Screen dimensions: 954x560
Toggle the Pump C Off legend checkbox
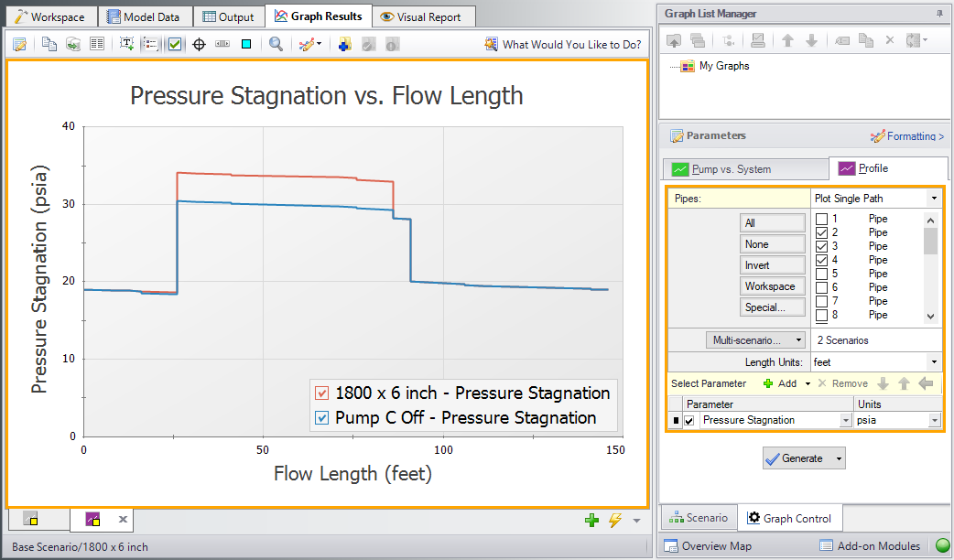pyautogui.click(x=321, y=418)
